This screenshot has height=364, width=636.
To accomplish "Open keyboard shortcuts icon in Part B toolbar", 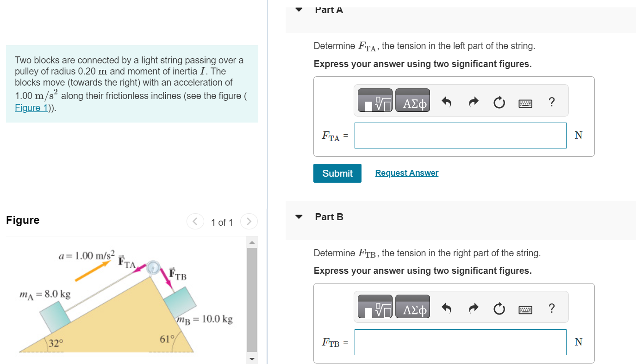I will point(525,308).
